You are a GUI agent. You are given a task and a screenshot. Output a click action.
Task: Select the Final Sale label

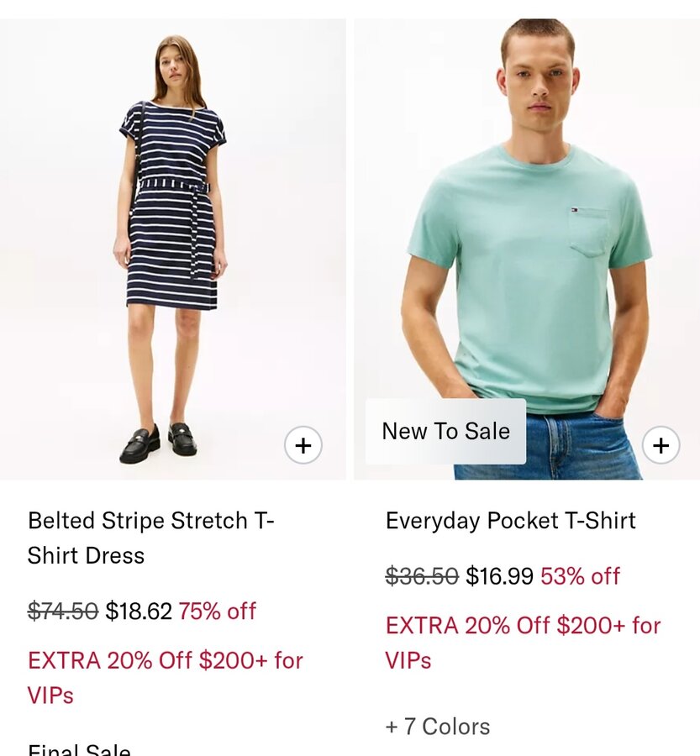coord(79,750)
